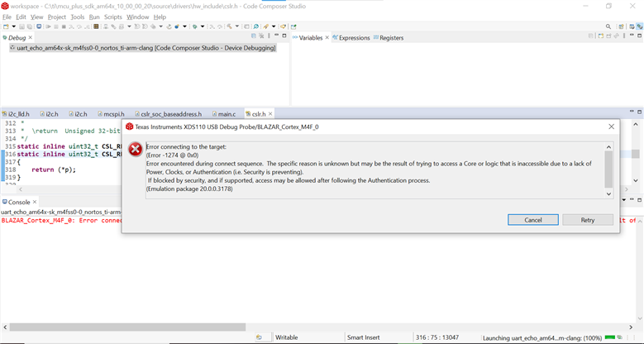Minimize the Debug view panel
The width and height of the screenshot is (644, 344).
point(276,36)
